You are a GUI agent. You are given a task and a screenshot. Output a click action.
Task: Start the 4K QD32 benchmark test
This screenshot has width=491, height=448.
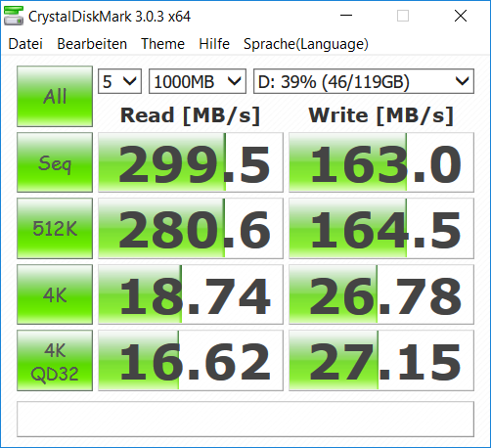click(55, 360)
